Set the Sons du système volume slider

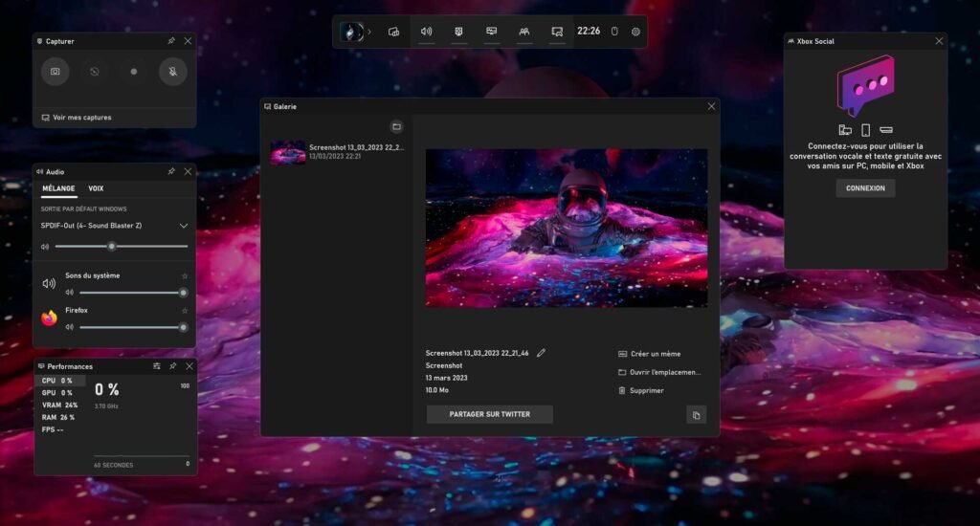[133, 293]
